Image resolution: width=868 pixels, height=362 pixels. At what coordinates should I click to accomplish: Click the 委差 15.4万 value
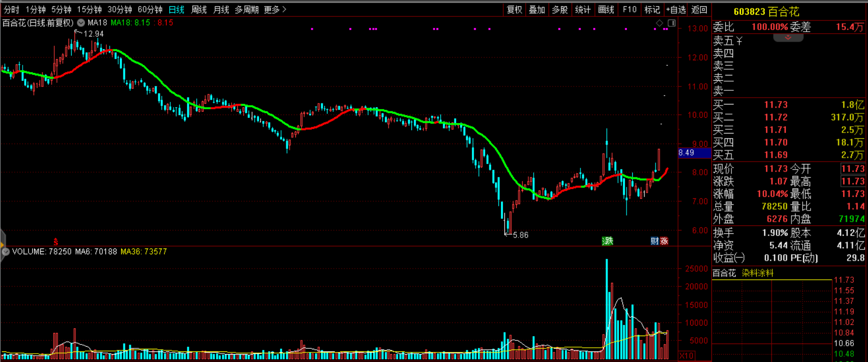pos(850,27)
